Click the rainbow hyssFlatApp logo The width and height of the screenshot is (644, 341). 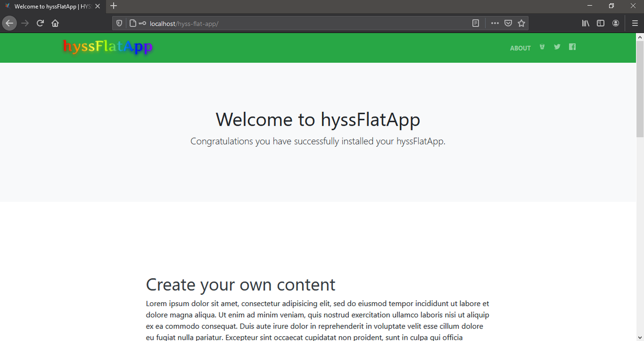click(x=107, y=47)
